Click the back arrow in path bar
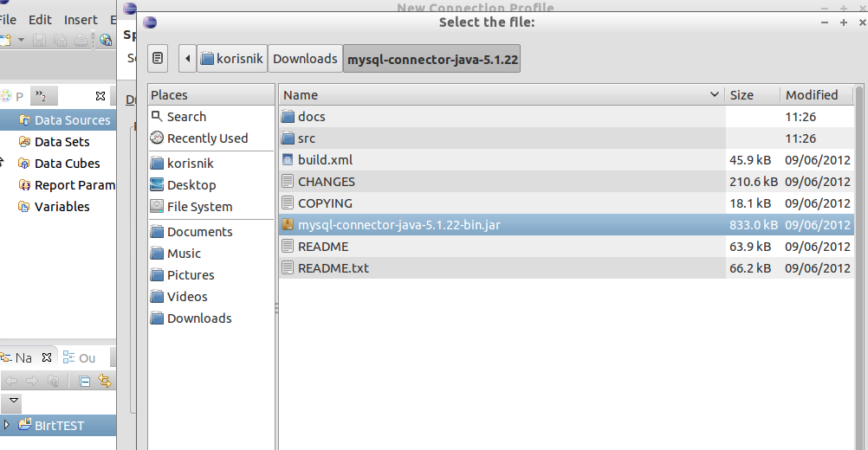The image size is (868, 450). tap(188, 59)
